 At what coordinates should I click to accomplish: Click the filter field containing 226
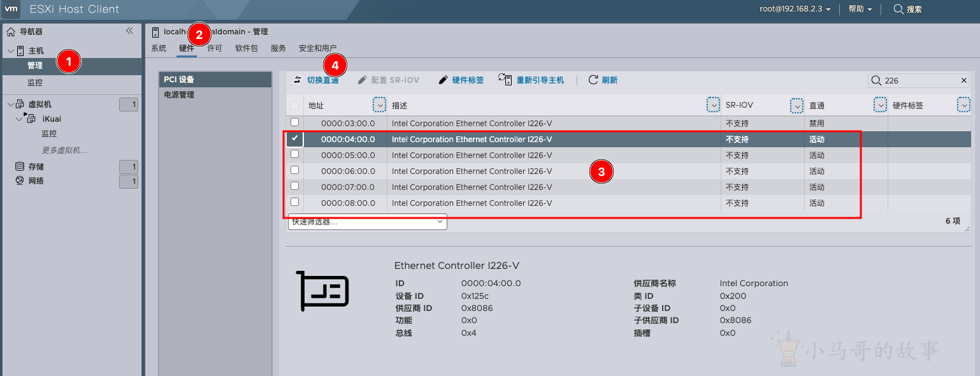pyautogui.click(x=919, y=80)
